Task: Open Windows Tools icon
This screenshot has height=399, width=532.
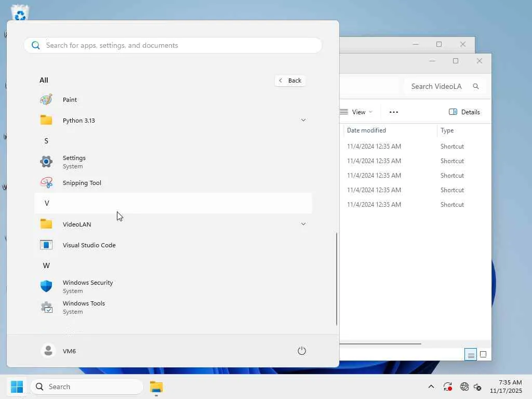Action: pos(47,307)
